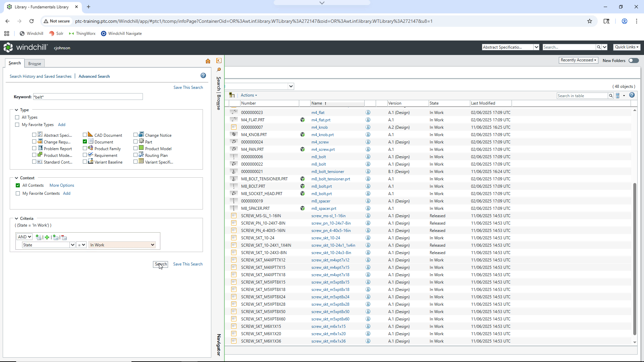Viewport: 644px width, 362px height.
Task: Uncheck the Document type checkbox
Action: [x=85, y=142]
